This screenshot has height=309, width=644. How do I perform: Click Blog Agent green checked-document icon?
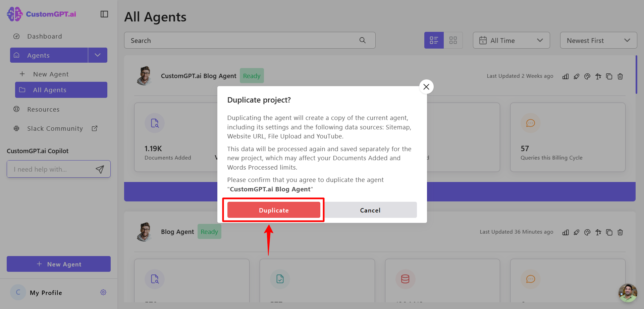280,279
